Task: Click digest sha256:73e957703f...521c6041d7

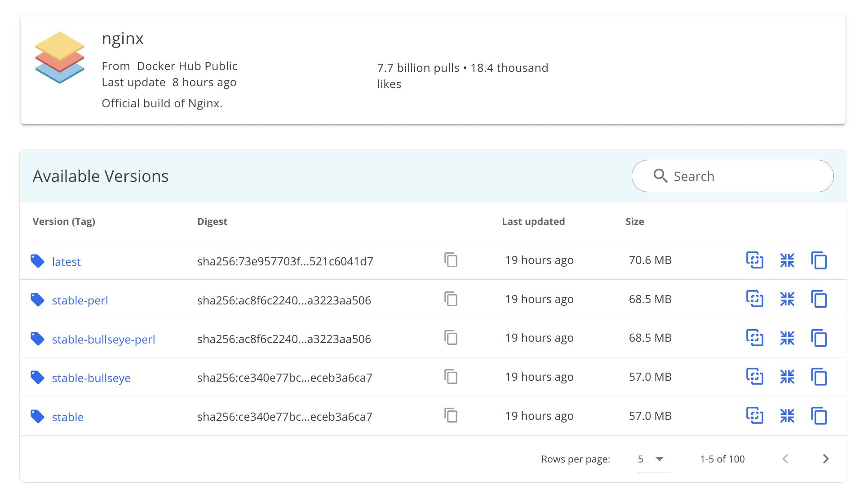Action: [285, 261]
